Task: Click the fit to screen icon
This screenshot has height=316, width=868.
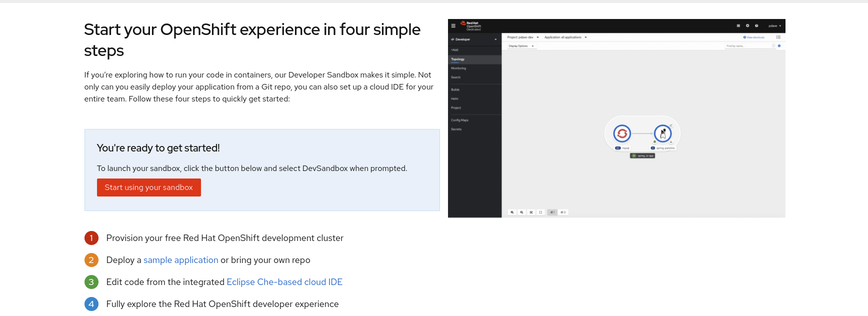Action: coord(531,212)
